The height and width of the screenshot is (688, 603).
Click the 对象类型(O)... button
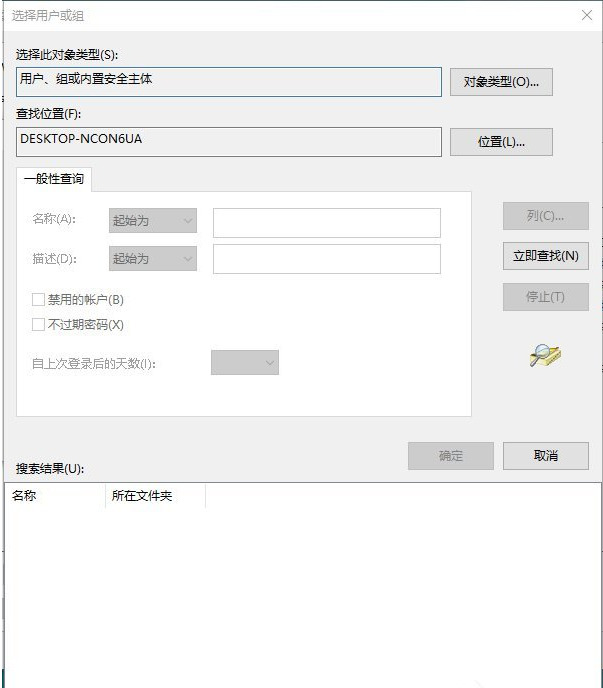[x=501, y=82]
